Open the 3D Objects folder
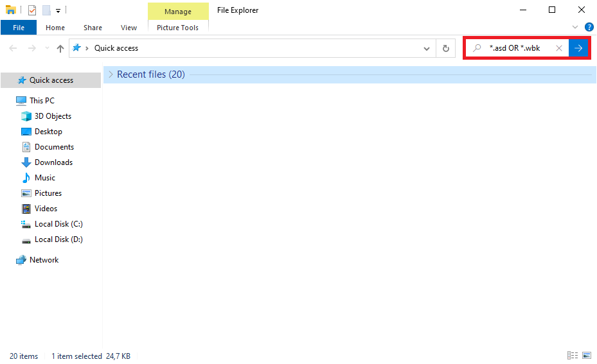Viewport: 597px width, 364px height. [53, 116]
